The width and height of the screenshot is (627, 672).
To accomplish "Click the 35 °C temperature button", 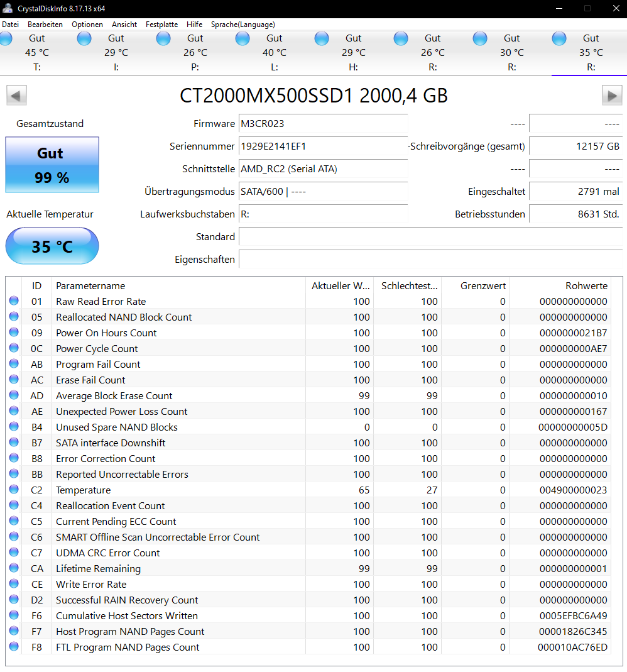I will 52,246.
